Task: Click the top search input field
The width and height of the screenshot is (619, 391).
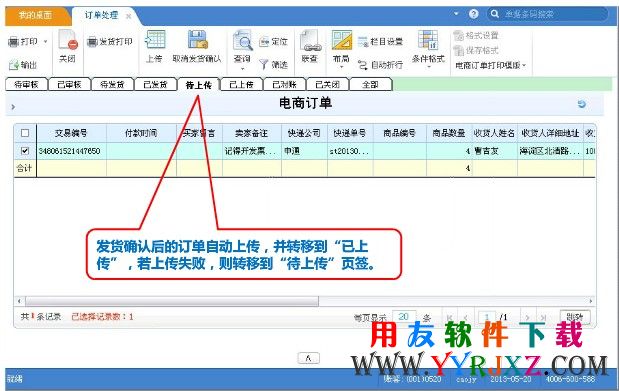Action: click(553, 14)
